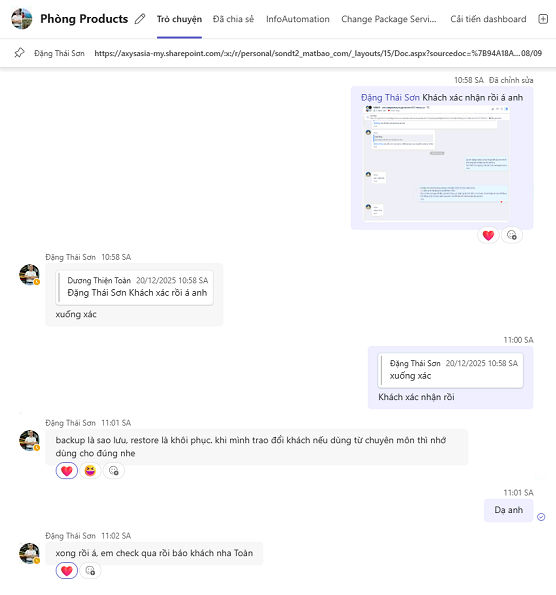Add a new tab with plus icon
This screenshot has height=595, width=556.
[543, 19]
